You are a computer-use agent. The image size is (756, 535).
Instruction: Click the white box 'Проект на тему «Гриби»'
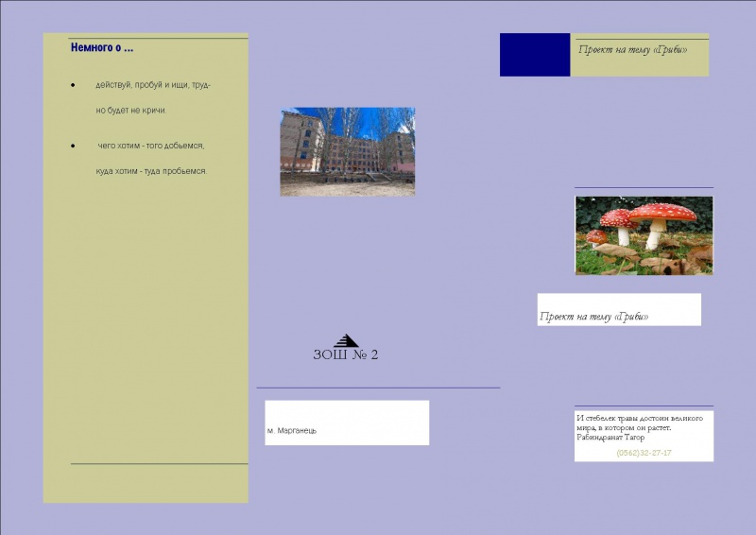click(619, 309)
